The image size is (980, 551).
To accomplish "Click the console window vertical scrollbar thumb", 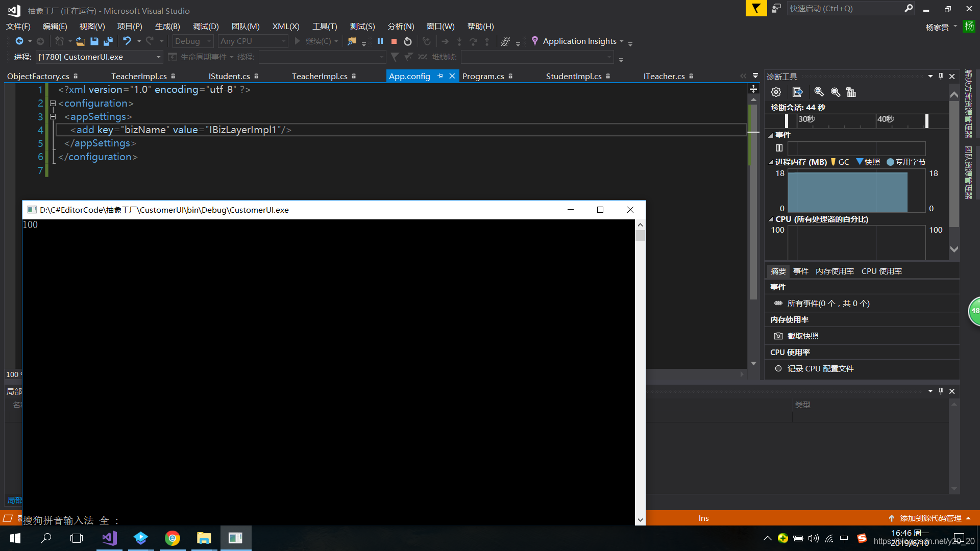I will click(640, 235).
